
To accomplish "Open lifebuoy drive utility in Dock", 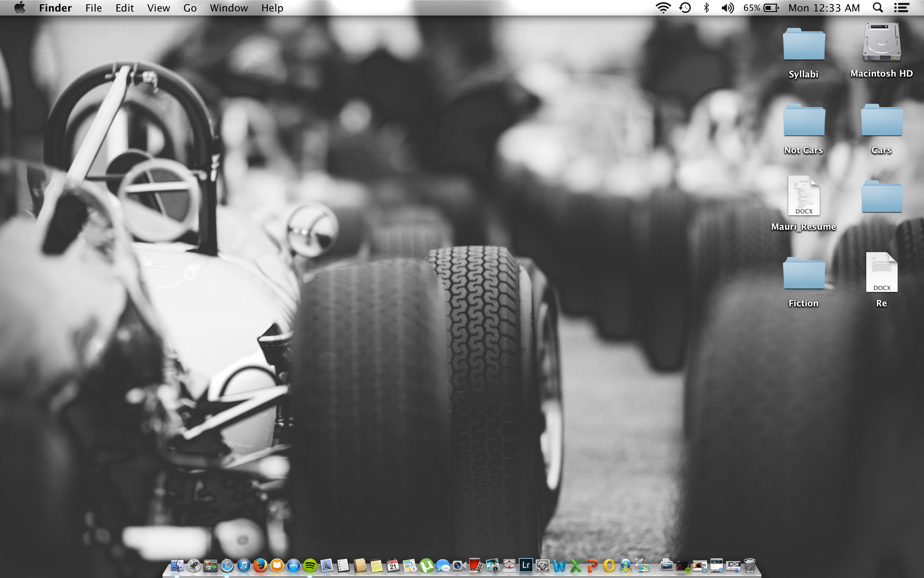I will 509,565.
